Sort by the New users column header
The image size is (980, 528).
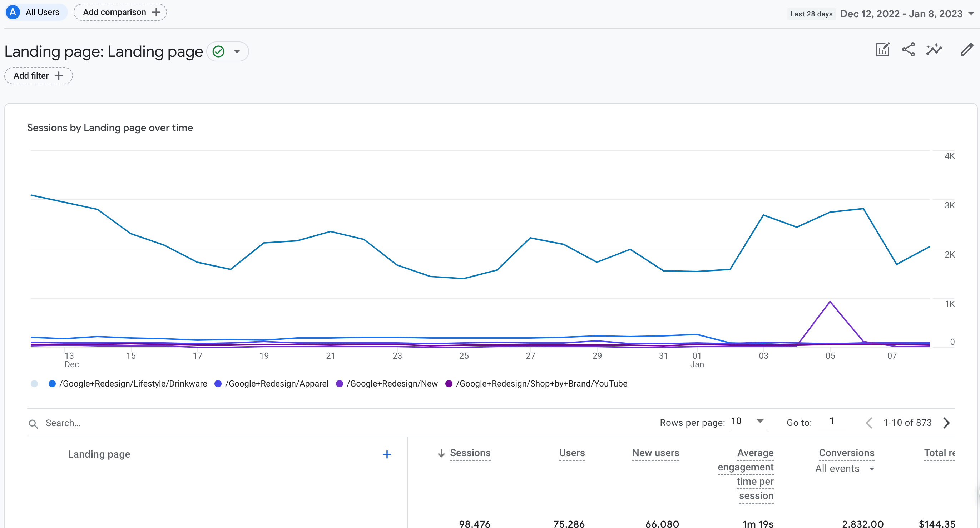655,453
